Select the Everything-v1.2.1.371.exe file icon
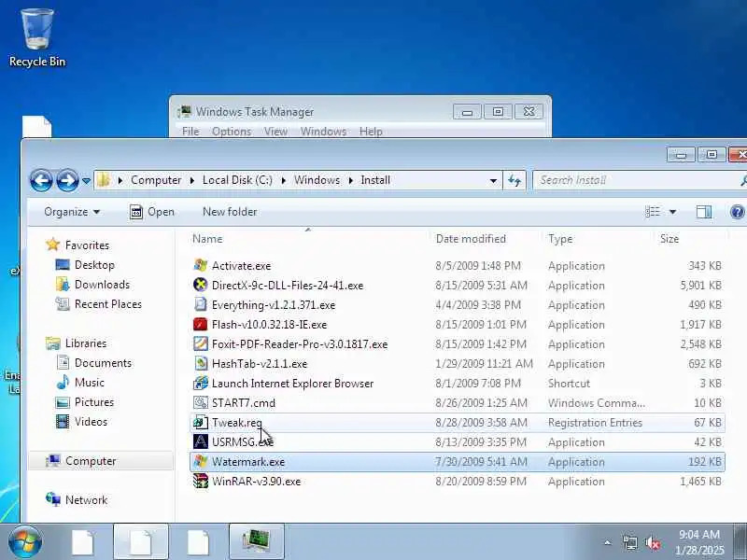 click(x=201, y=304)
